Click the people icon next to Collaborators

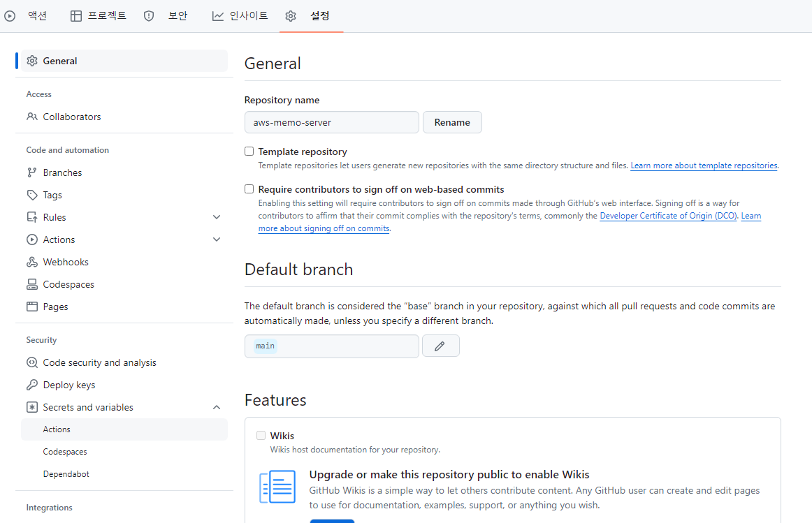[x=32, y=117]
